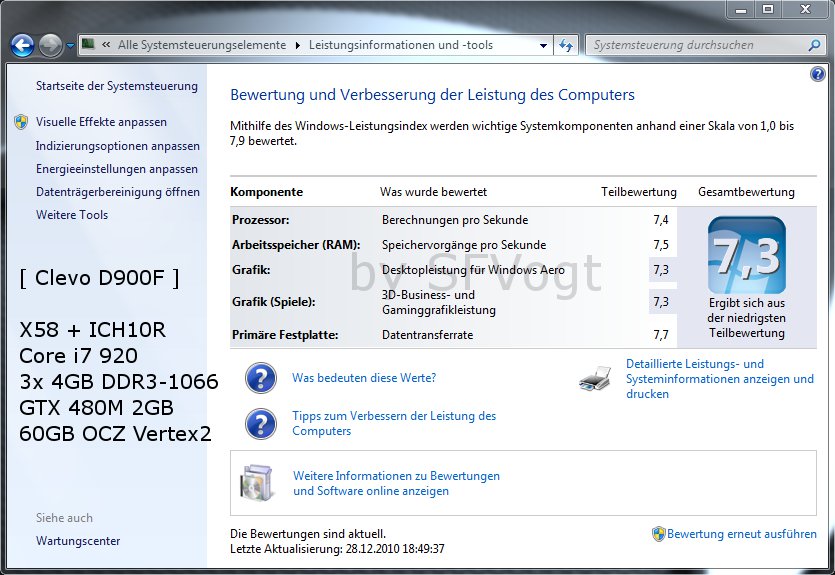The image size is (835, 575).
Task: Select Leistungsinformationen und -tools breadcrumb
Action: 401,45
